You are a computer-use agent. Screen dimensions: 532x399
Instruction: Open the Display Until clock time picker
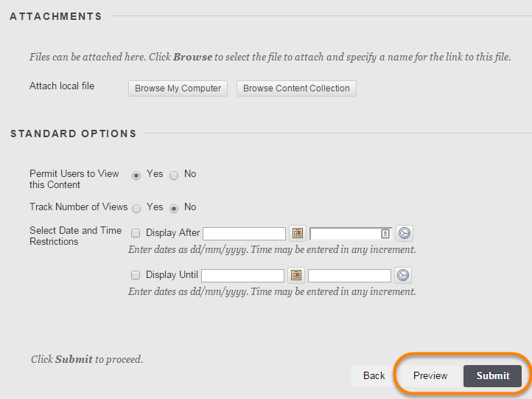point(403,275)
